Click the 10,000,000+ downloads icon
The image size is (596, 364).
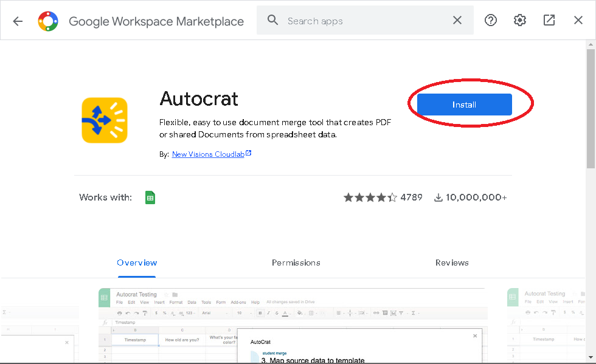[438, 197]
